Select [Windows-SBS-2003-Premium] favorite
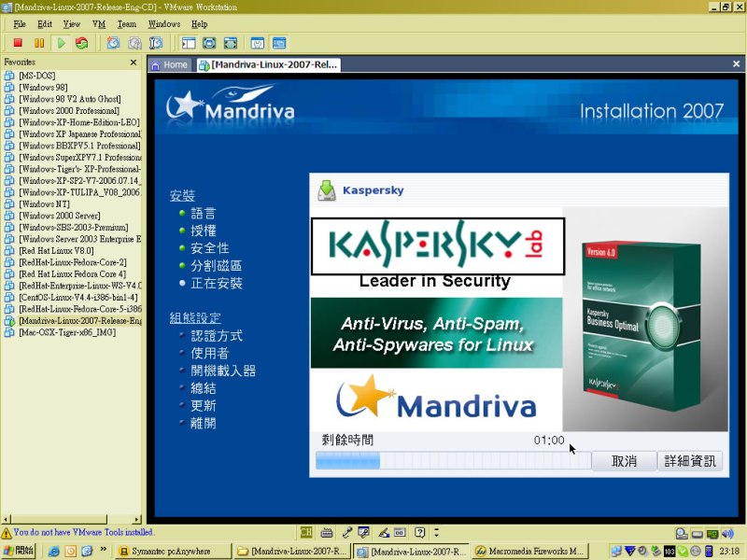 tap(74, 227)
